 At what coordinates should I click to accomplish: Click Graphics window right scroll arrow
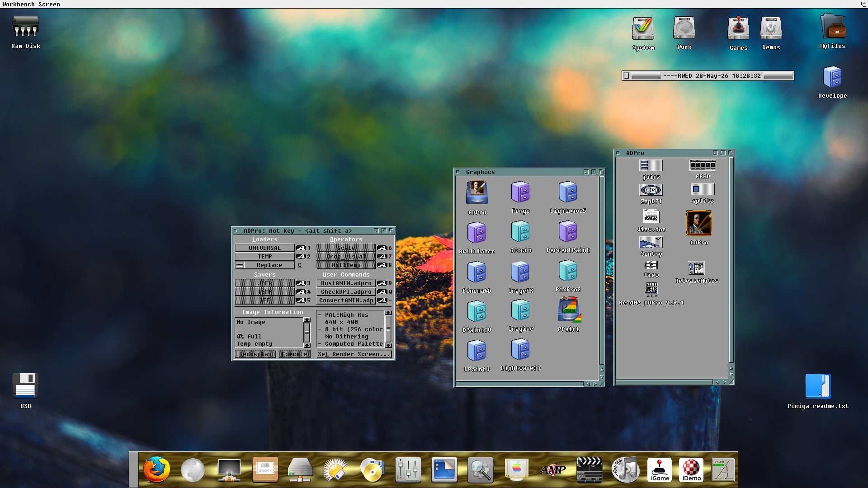pos(595,384)
